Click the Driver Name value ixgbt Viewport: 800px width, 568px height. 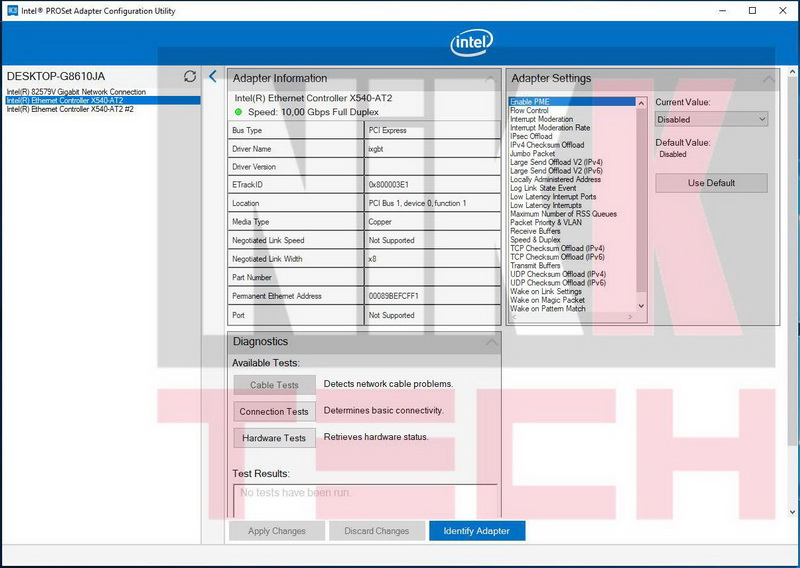[376, 149]
